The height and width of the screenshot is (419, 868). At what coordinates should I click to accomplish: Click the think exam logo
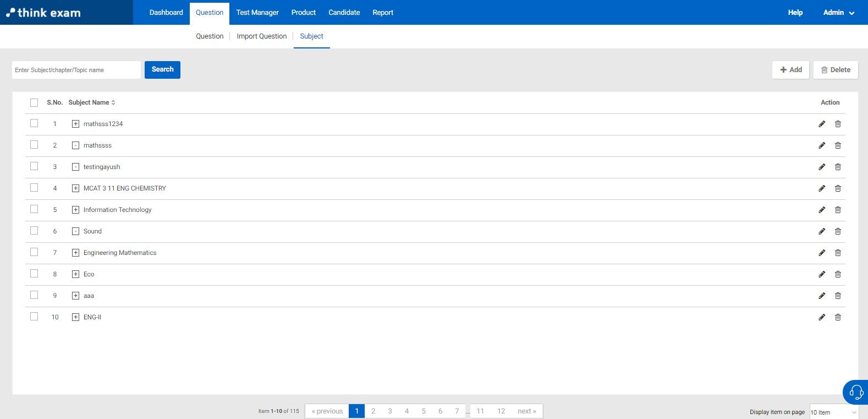43,12
